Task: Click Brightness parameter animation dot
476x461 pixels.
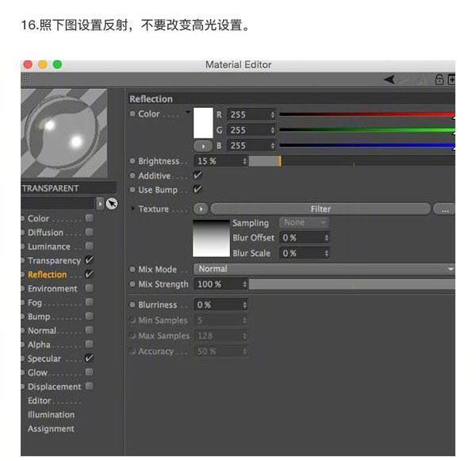Action: coord(132,161)
